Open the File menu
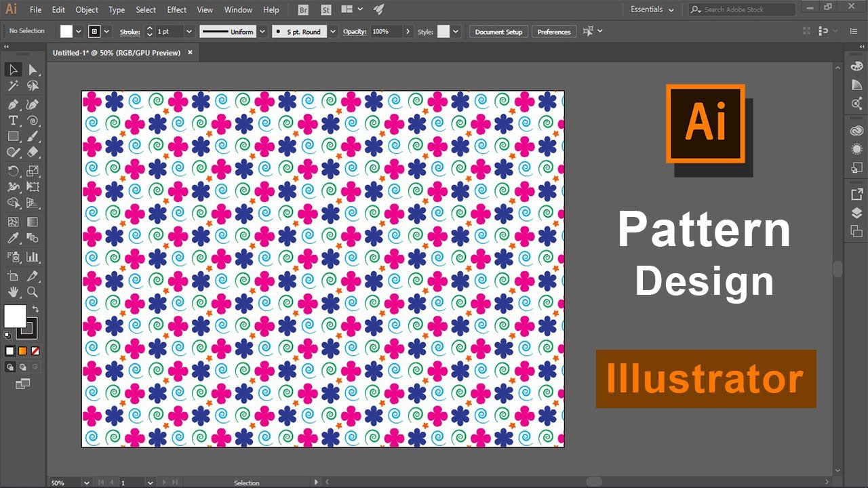This screenshot has width=868, height=488. tap(36, 9)
